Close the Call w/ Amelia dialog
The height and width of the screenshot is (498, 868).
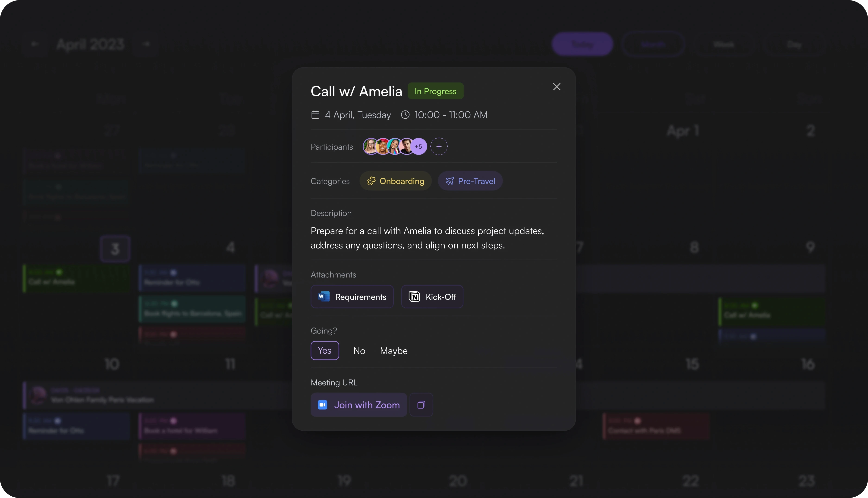click(x=557, y=87)
